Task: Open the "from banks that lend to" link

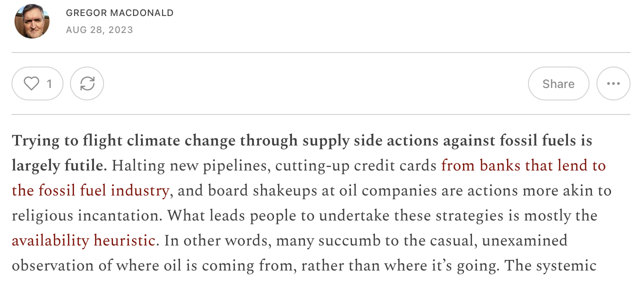Action: tap(523, 165)
